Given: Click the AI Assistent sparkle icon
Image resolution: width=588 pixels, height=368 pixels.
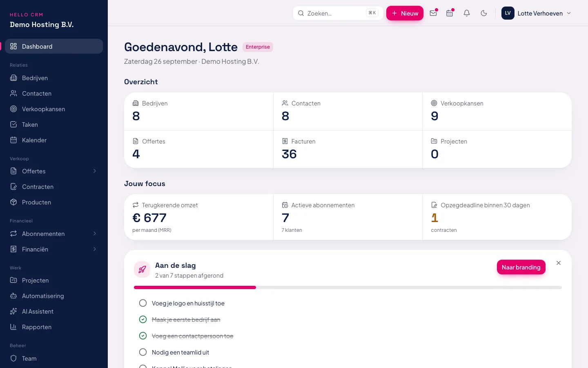Looking at the screenshot, I should click(13, 311).
